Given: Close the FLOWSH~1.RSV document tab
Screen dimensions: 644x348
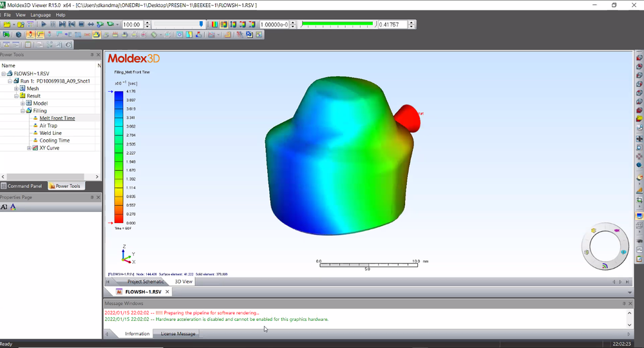Looking at the screenshot, I should coord(167,292).
